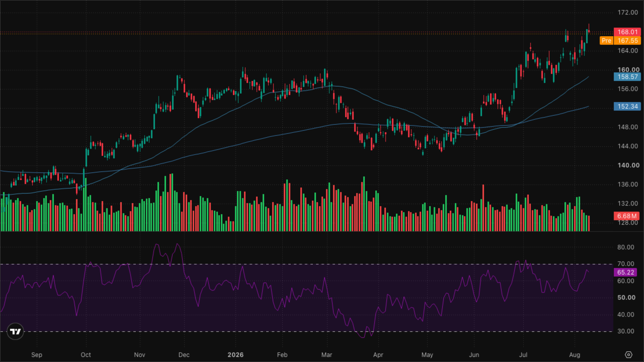644x362 pixels.
Task: Click the 60.00 RSI scale tick
Action: (625, 281)
